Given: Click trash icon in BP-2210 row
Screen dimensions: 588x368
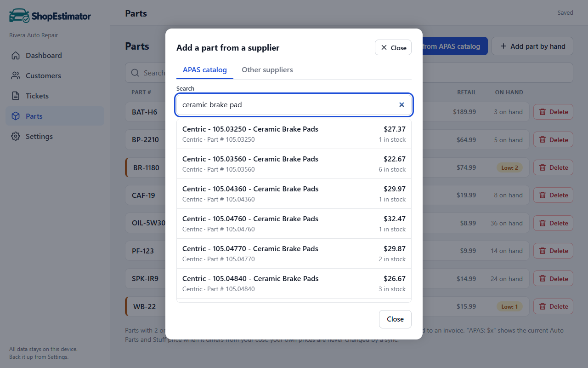Looking at the screenshot, I should (543, 140).
